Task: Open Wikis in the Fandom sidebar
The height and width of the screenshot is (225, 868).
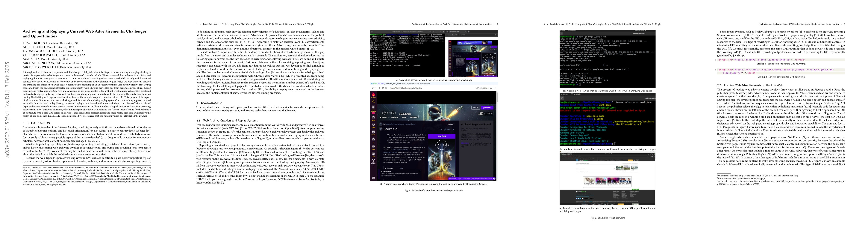Action: (373, 154)
